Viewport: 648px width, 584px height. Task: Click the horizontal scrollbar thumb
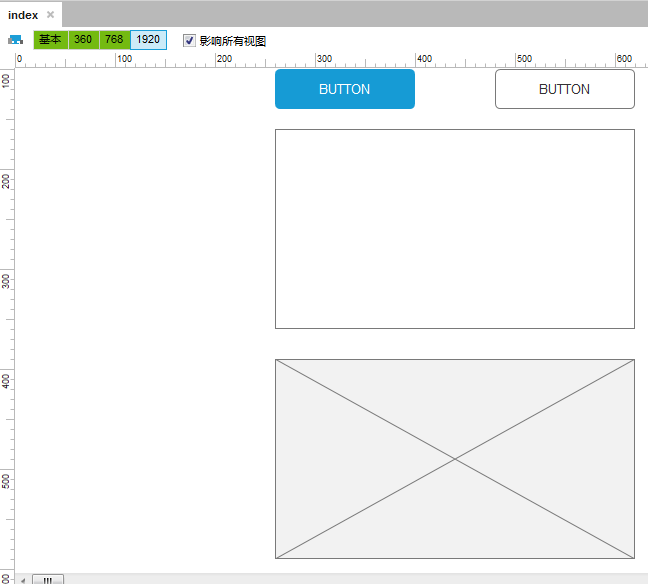(48, 579)
